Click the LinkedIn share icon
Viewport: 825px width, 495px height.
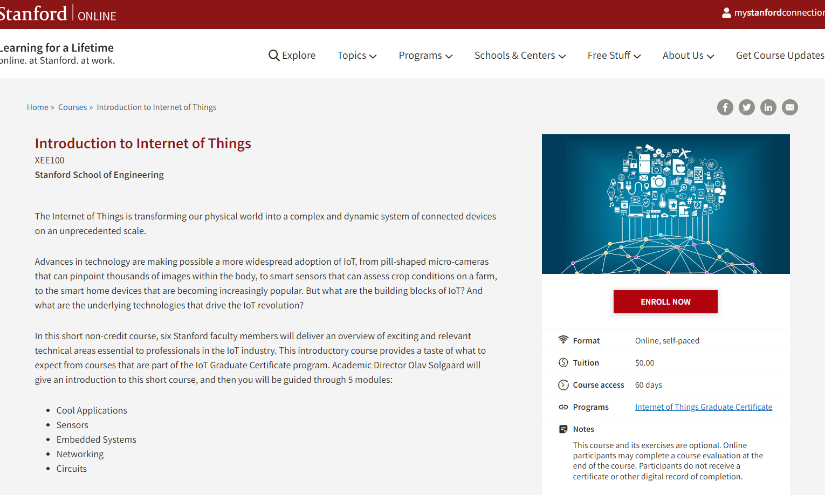point(768,107)
